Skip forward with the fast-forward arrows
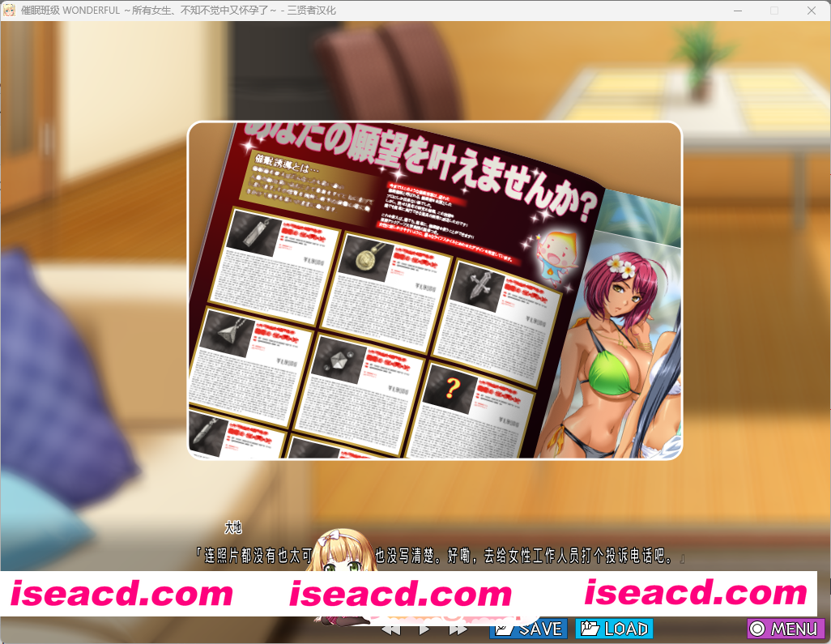Screen dimensions: 831x644 point(458,629)
